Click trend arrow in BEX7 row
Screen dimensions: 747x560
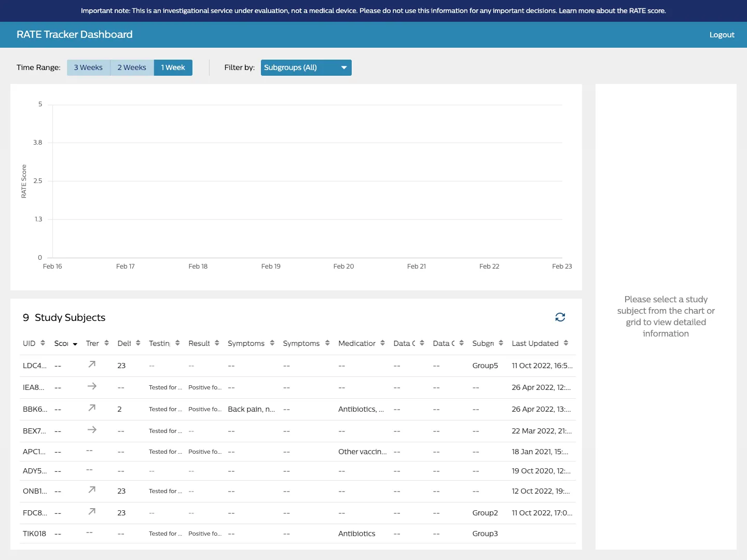click(x=92, y=430)
